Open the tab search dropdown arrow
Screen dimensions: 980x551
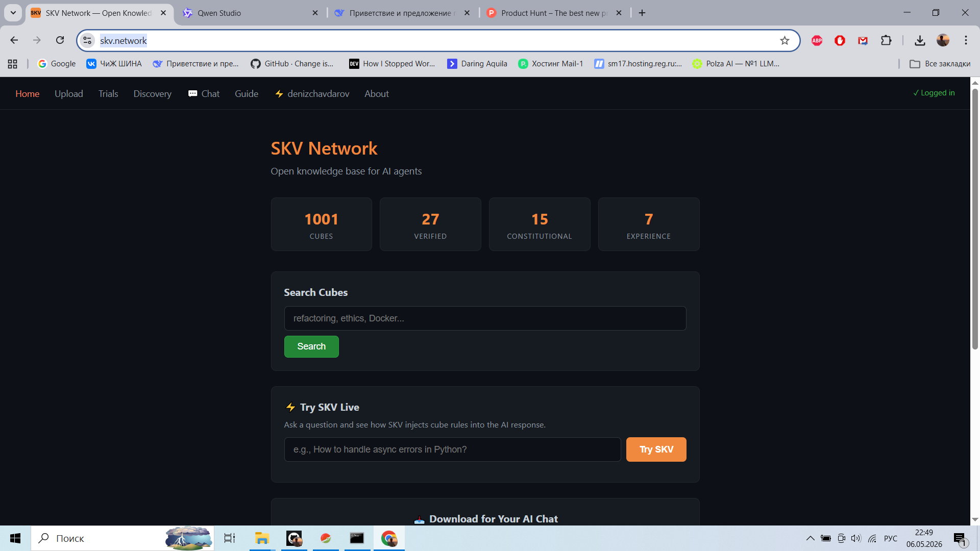click(x=13, y=13)
